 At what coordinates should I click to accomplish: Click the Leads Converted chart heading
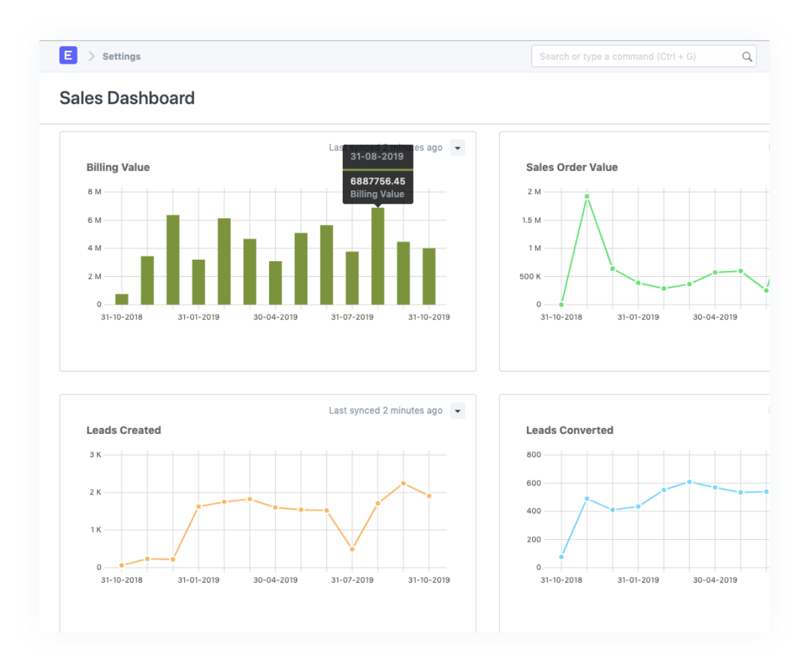coord(569,430)
